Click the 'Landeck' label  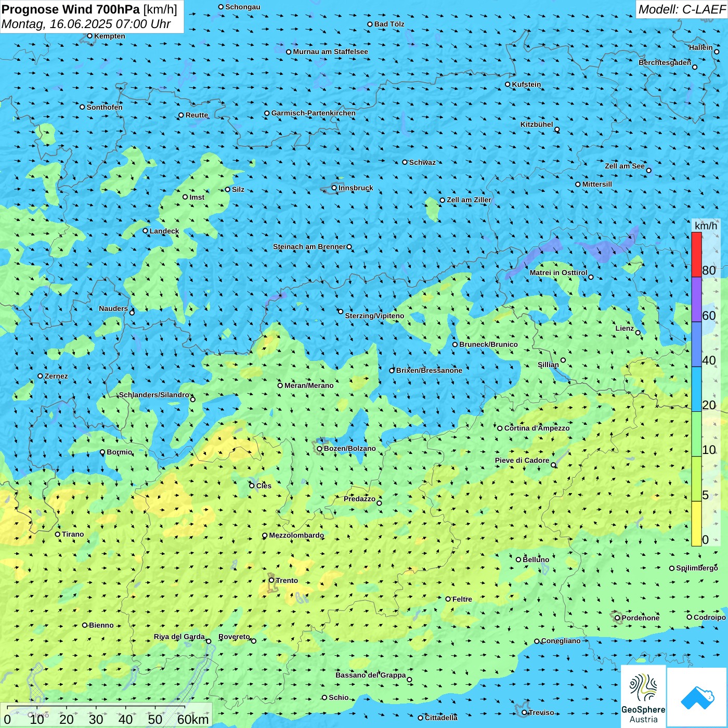[x=164, y=231]
